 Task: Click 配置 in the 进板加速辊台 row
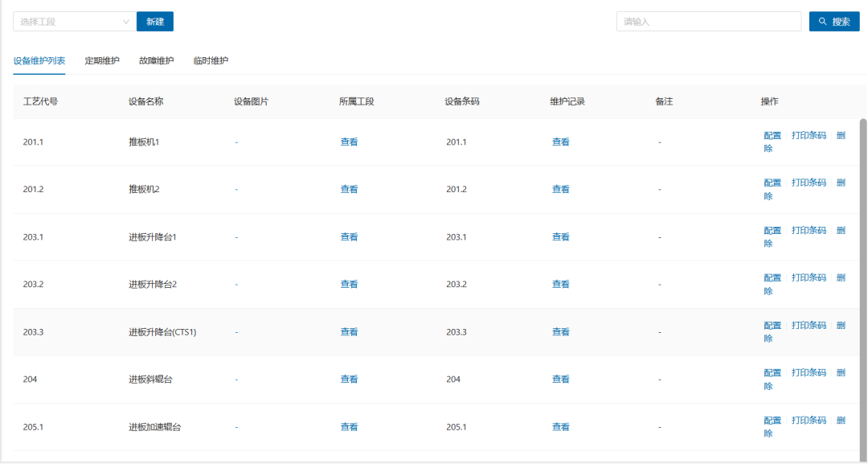pos(772,421)
